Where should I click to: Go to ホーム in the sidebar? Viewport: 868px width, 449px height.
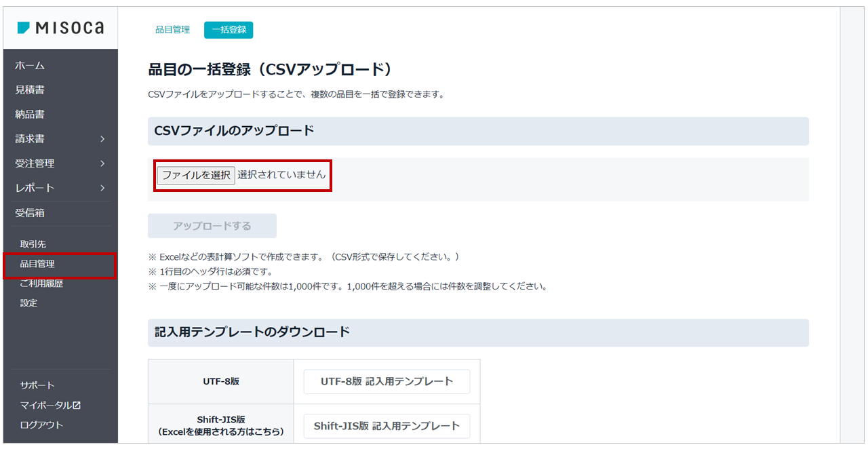tap(30, 66)
